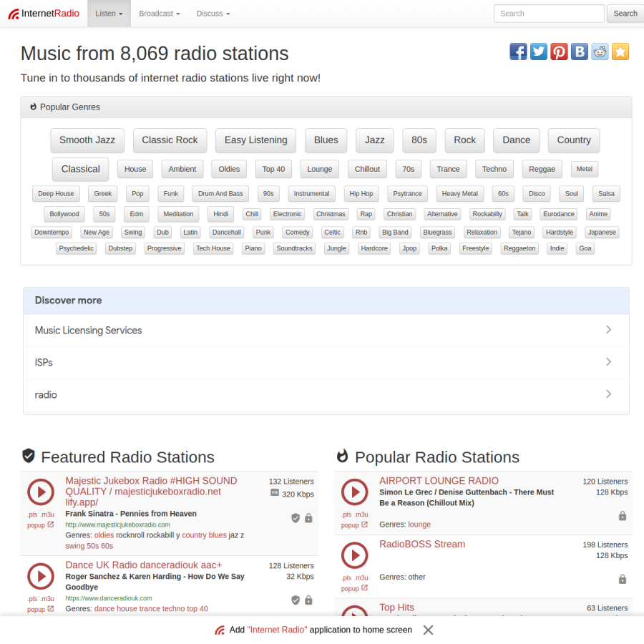Click lock icon on Majestic Jukebox row
This screenshot has width=644, height=644.
coord(308,518)
